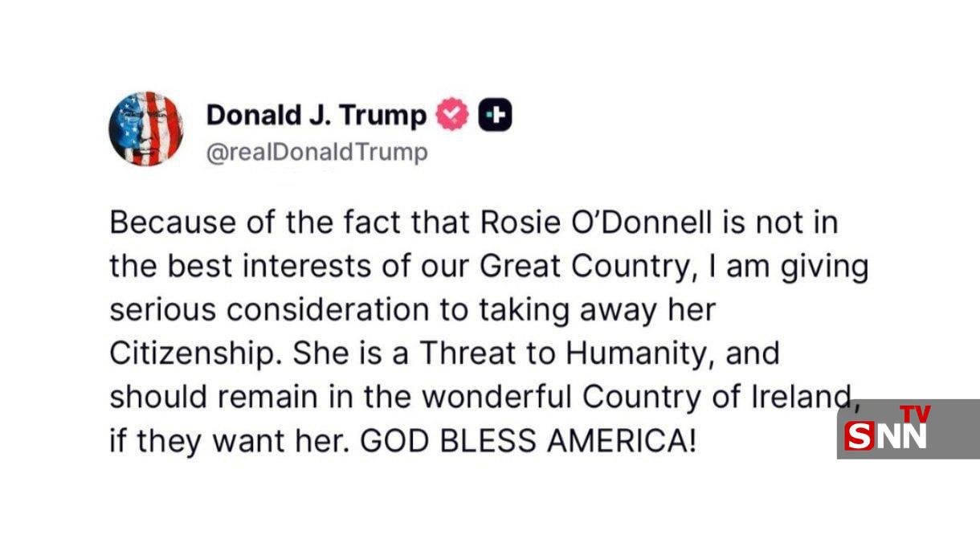Viewport: 980px width, 543px height.
Task: Click the GOD BLESS AMERICA! text
Action: click(527, 441)
